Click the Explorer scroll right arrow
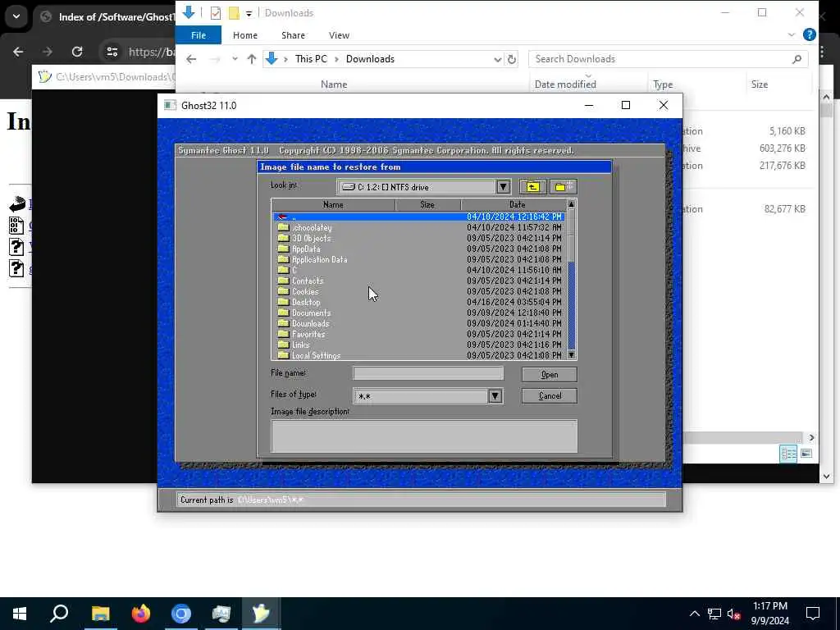 point(811,438)
